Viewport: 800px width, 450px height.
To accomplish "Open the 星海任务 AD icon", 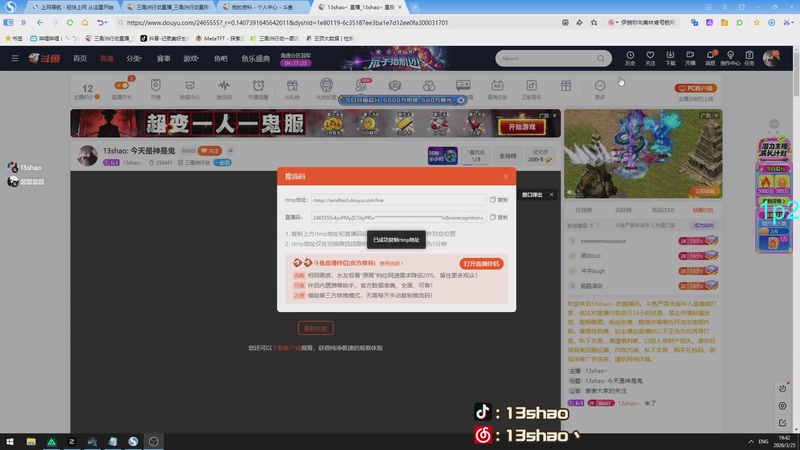I will [497, 89].
